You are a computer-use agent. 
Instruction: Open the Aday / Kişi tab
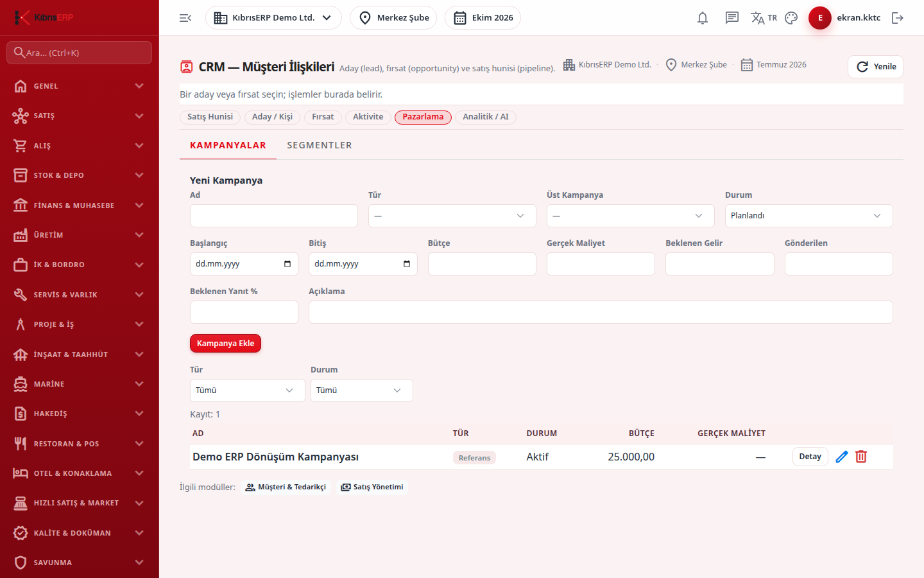(272, 117)
